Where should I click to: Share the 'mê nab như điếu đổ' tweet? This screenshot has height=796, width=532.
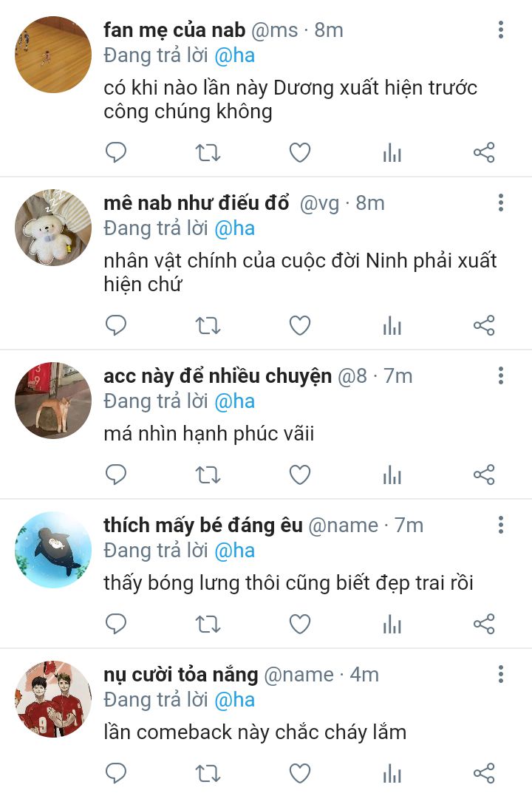(484, 325)
